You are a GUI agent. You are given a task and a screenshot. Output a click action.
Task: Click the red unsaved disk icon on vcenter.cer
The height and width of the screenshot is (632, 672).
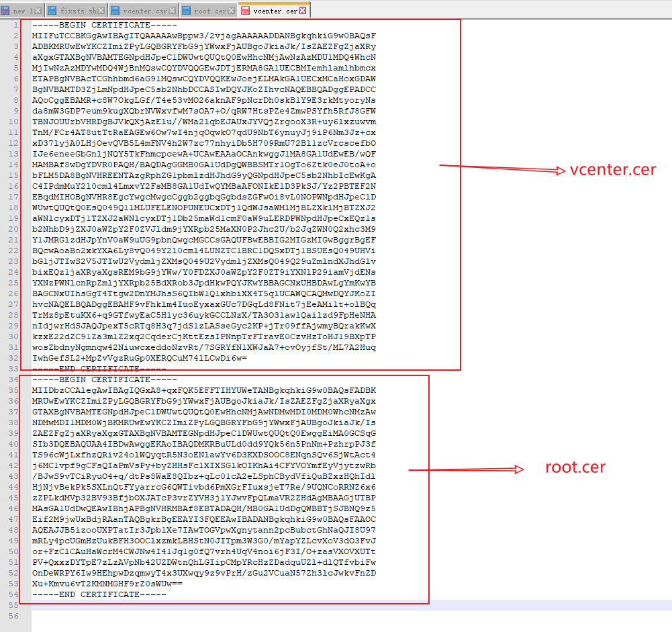[244, 11]
